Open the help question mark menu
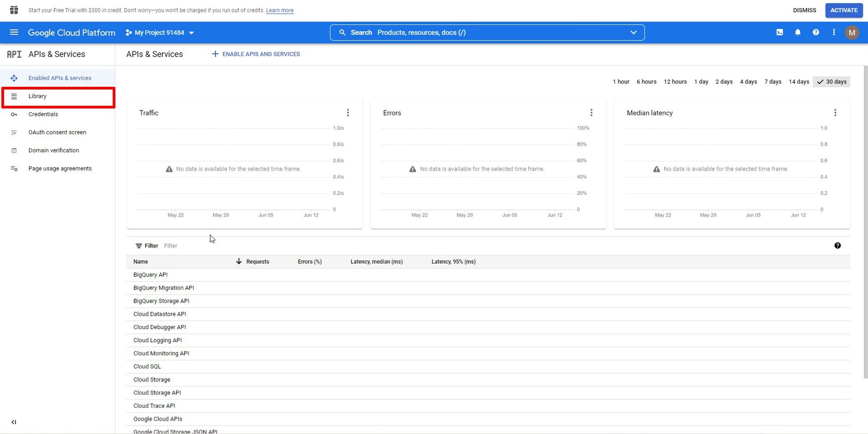The width and height of the screenshot is (868, 434). coord(816,33)
